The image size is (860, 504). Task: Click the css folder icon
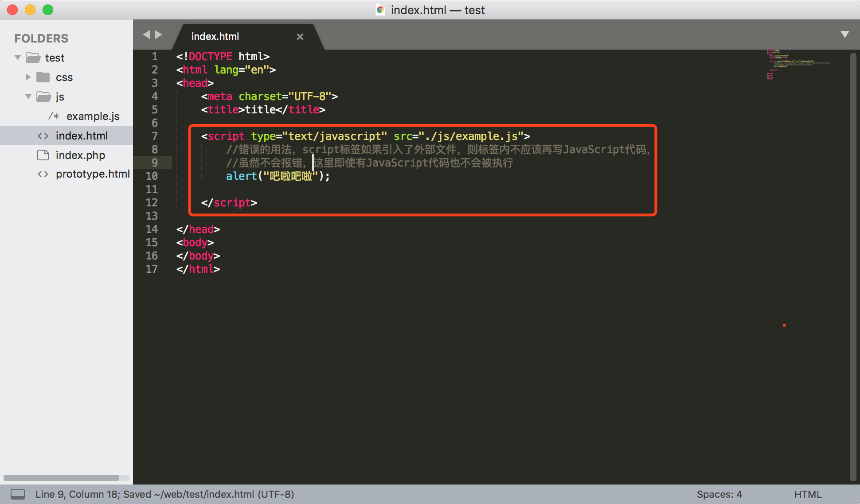(43, 77)
